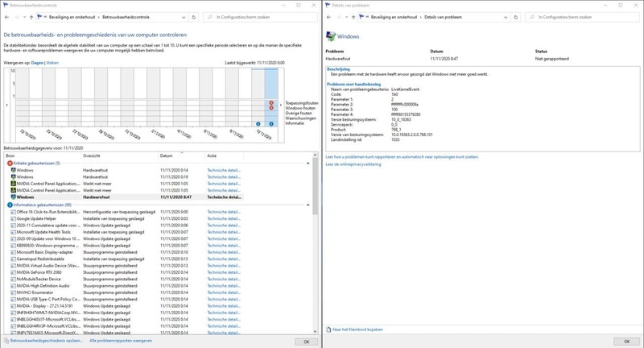Select the info icon in the second-to-last chart column

(258, 124)
